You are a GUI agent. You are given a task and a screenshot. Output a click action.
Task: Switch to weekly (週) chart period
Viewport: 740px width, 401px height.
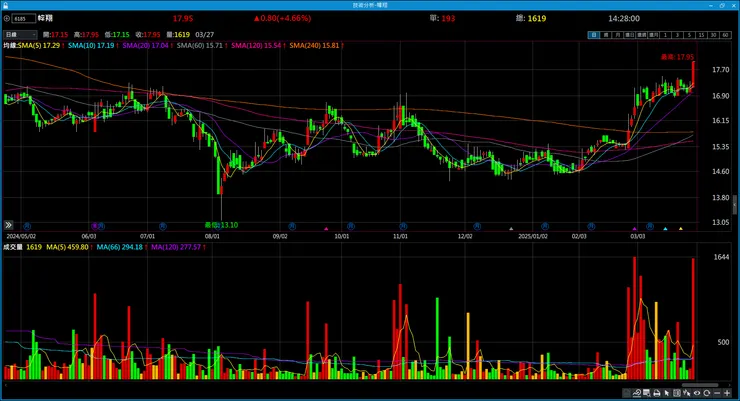tap(606, 35)
